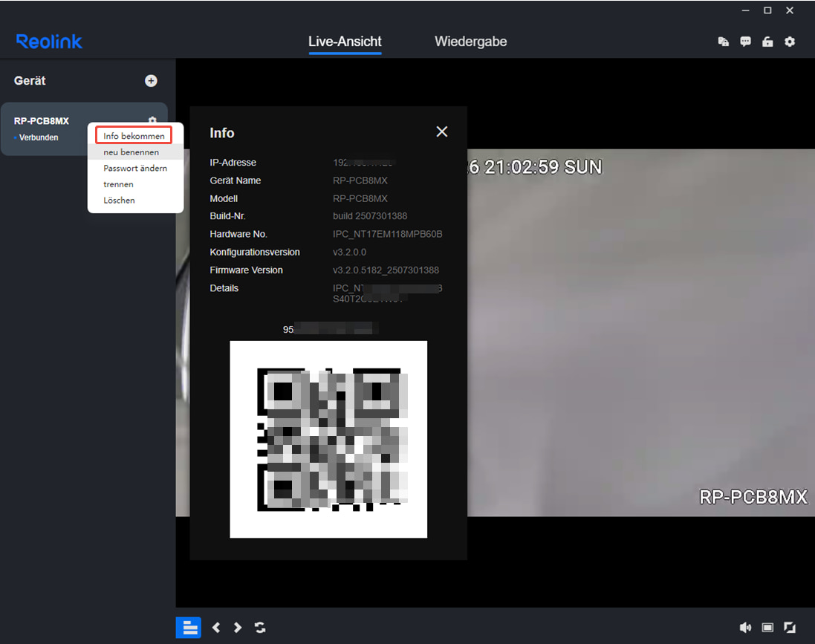The height and width of the screenshot is (644, 815).
Task: Open the chat support speech bubble icon
Action: point(745,42)
